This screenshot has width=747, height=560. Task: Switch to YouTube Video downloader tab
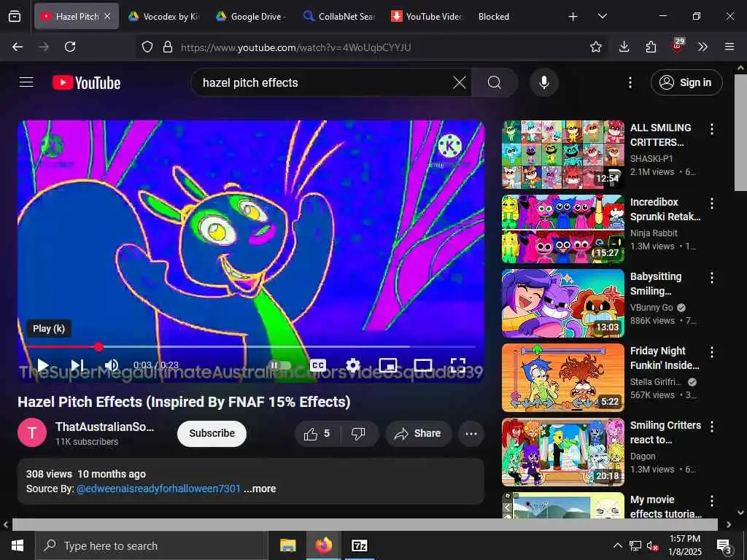426,16
